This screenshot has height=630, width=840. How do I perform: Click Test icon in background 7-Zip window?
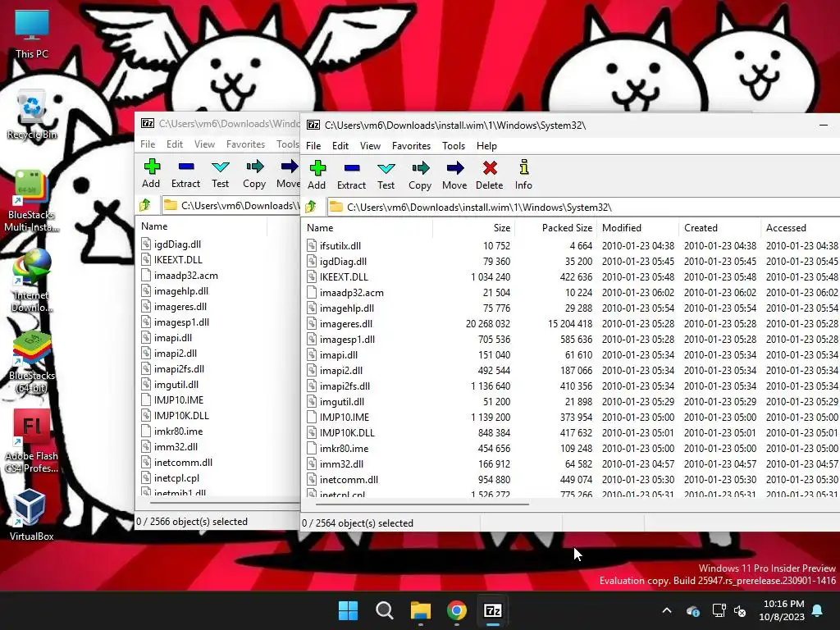tap(220, 173)
